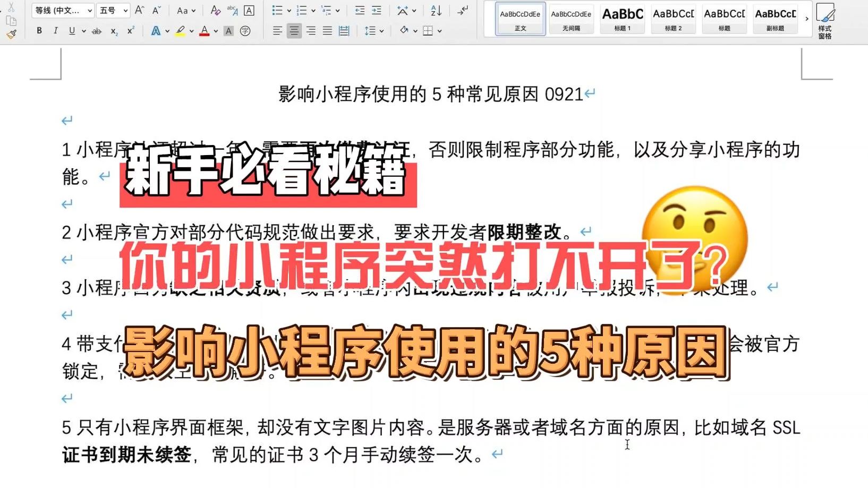Sort text with the A-Z sort icon

coord(436,10)
